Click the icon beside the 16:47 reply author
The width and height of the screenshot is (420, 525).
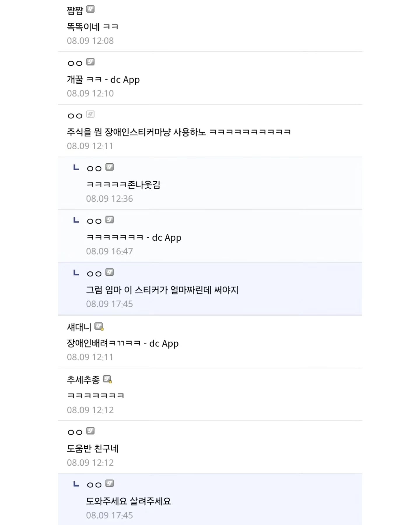point(109,220)
